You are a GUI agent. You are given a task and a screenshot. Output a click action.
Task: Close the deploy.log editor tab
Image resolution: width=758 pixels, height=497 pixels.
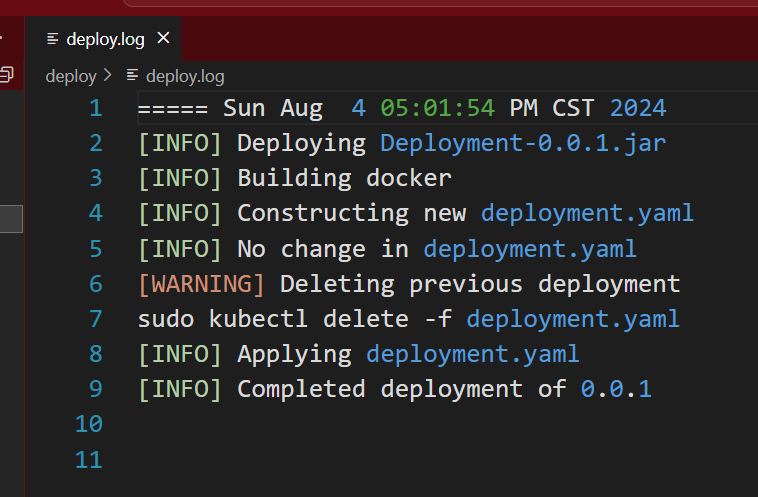click(x=164, y=39)
